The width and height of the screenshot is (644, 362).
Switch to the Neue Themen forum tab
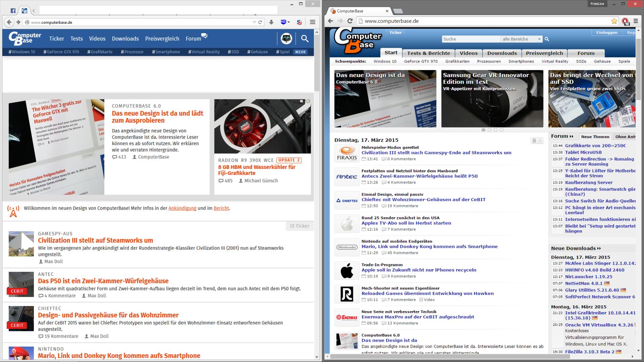click(x=595, y=137)
